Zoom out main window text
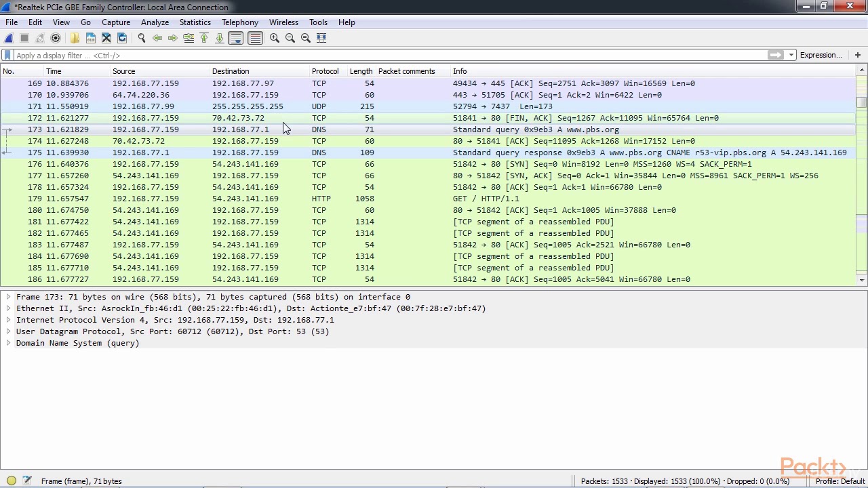Viewport: 868px width, 488px height. click(x=290, y=38)
